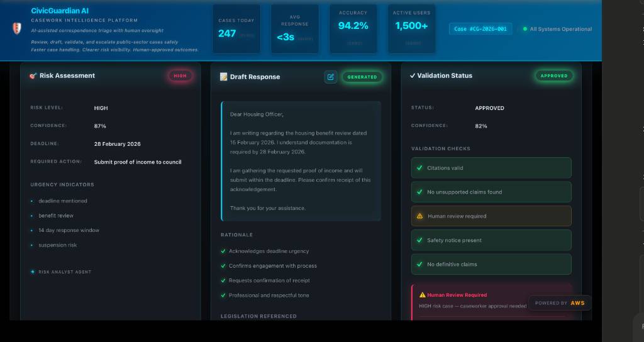Click the Validation Checks heading
Image resolution: width=644 pixels, height=342 pixels.
tap(441, 148)
